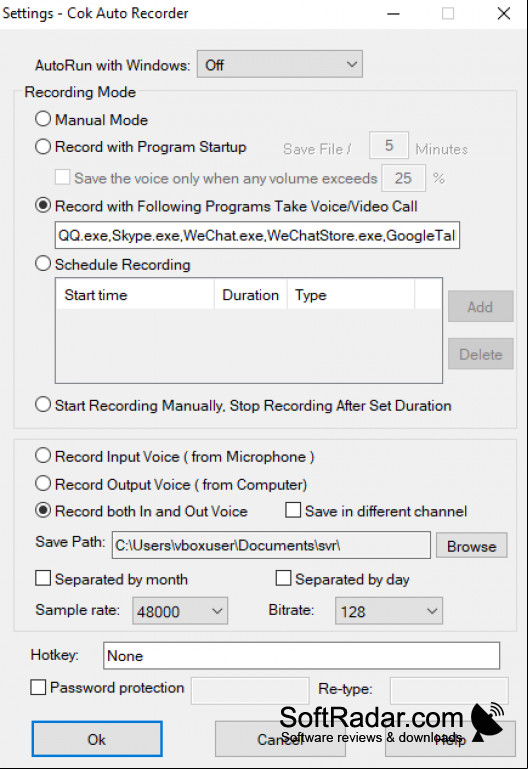Click the Browse button for save path
The width and height of the screenshot is (528, 769).
point(472,546)
